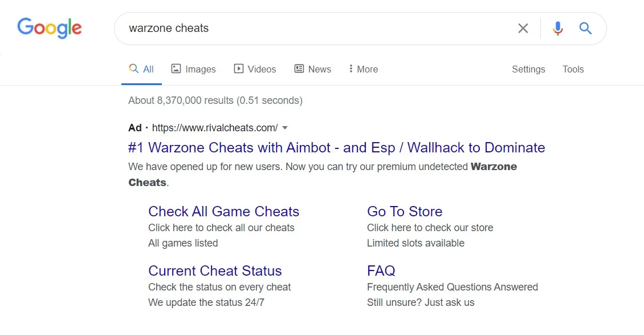This screenshot has width=644, height=335.
Task: Start voice search with the microphone icon
Action: (x=557, y=29)
